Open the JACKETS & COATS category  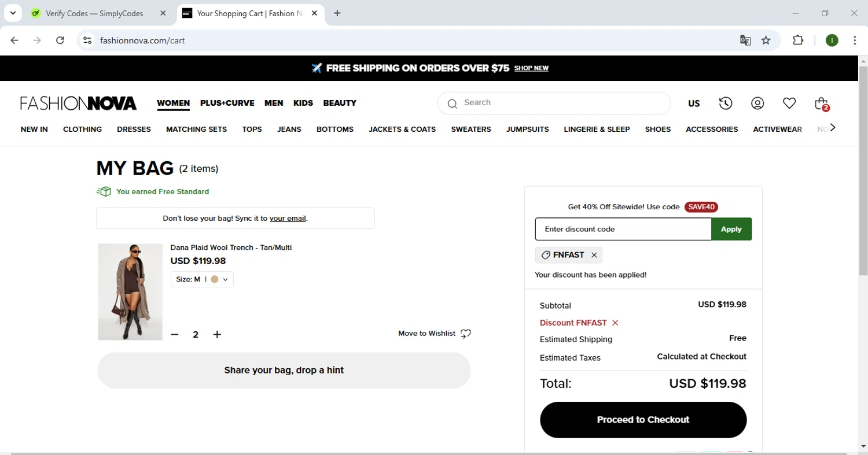pyautogui.click(x=402, y=130)
